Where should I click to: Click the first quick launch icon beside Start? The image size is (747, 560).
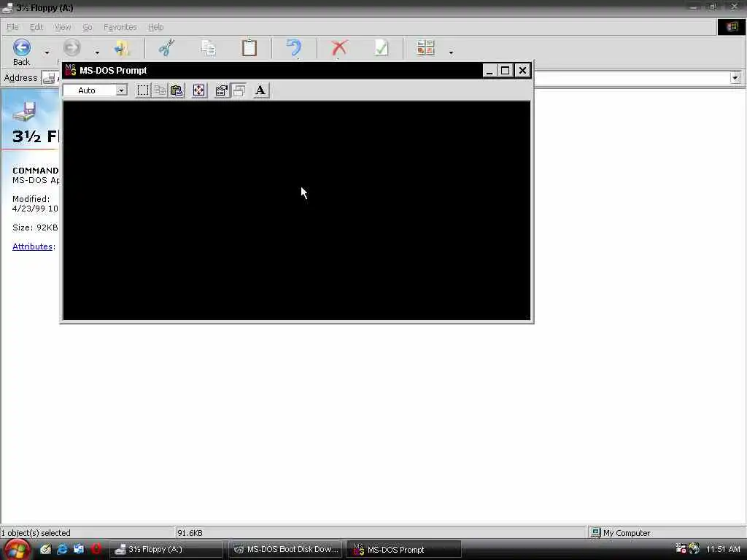(45, 549)
